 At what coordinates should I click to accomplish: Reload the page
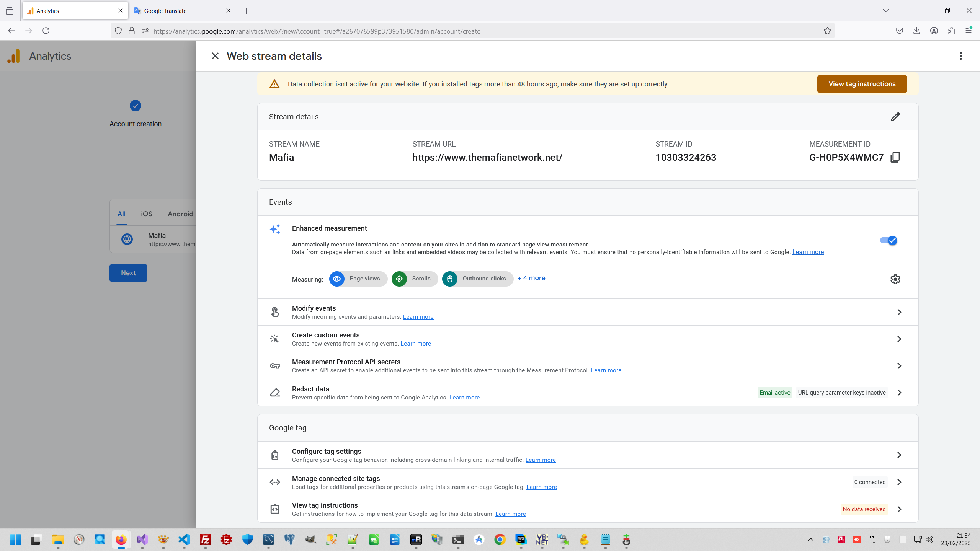coord(46,31)
